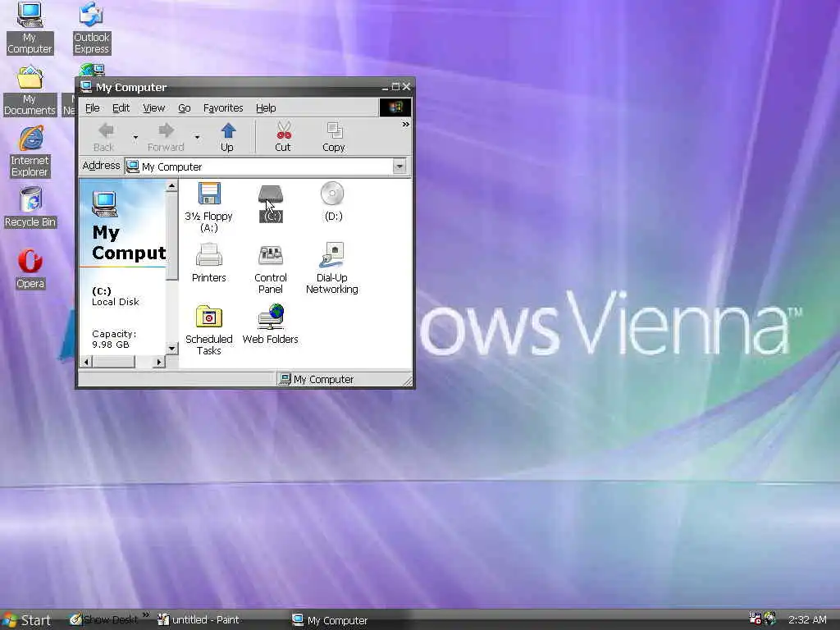The width and height of the screenshot is (840, 630).
Task: Select the (D:) CD drive icon
Action: [x=333, y=202]
